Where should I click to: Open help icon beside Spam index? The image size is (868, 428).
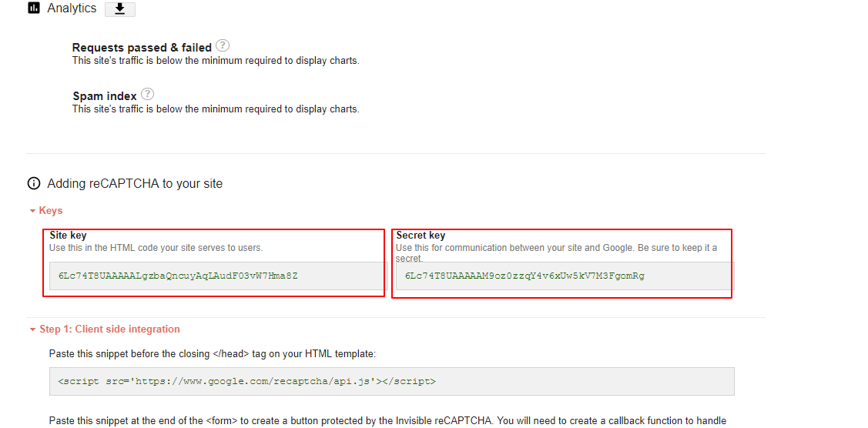click(x=147, y=93)
